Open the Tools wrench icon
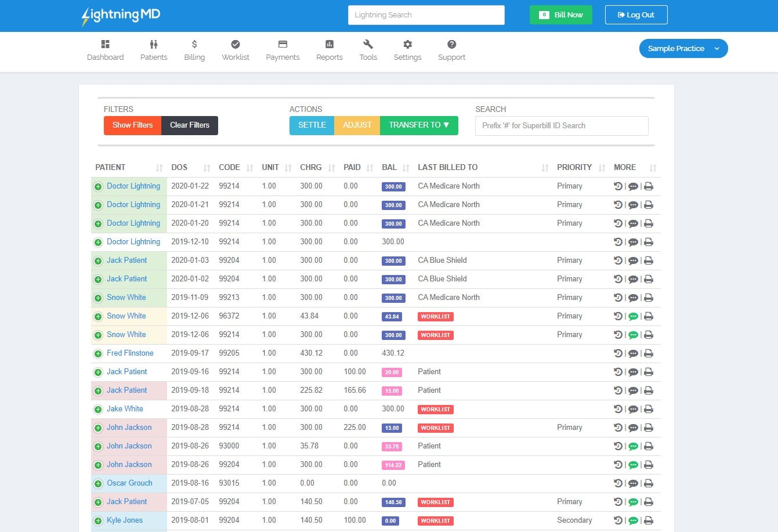This screenshot has height=532, width=778. point(368,44)
